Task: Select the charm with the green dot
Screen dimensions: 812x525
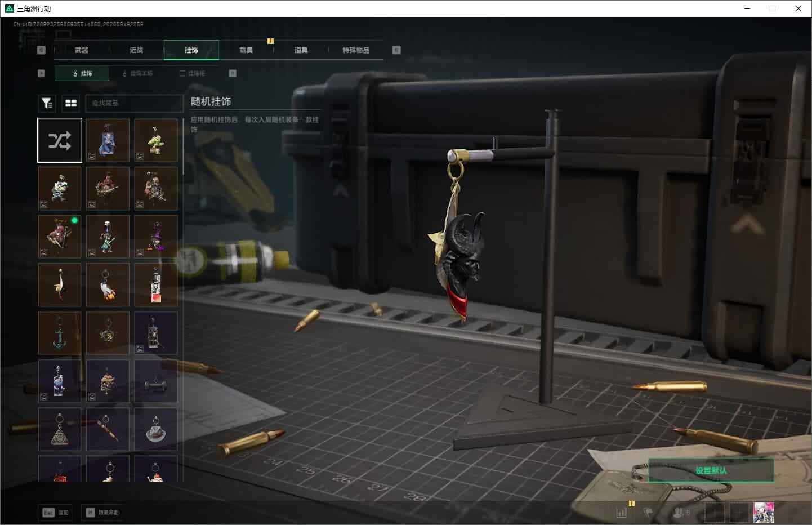Action: pyautogui.click(x=60, y=237)
